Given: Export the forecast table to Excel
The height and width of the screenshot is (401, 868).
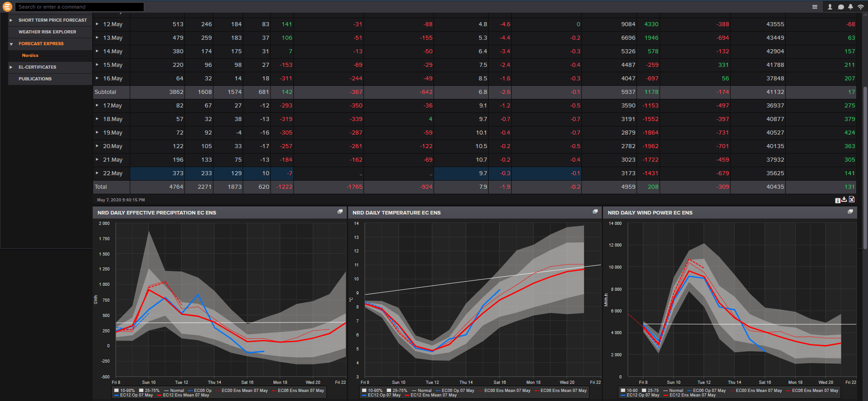Looking at the screenshot, I should 852,200.
